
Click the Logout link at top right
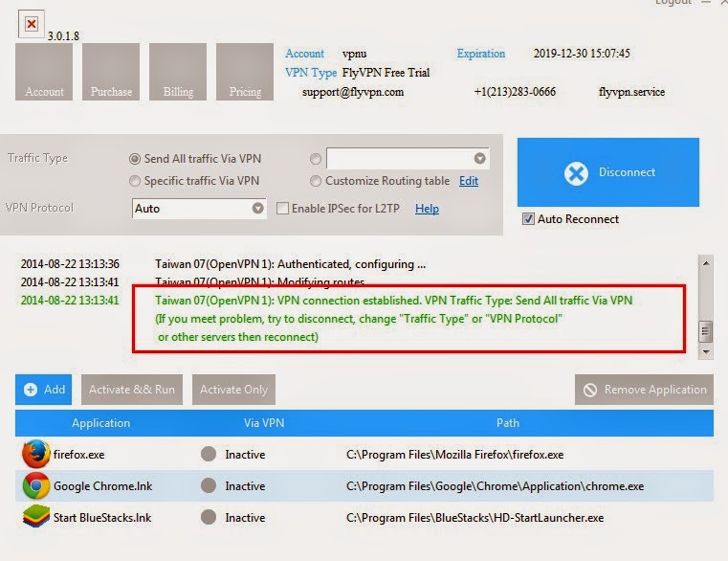click(673, 2)
